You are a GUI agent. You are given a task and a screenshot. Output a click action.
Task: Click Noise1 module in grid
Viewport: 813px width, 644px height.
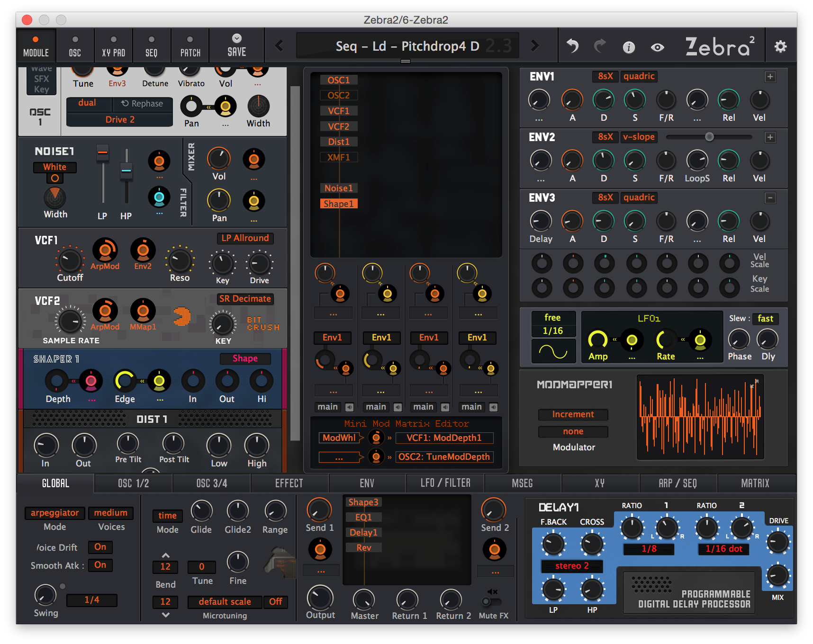(338, 188)
